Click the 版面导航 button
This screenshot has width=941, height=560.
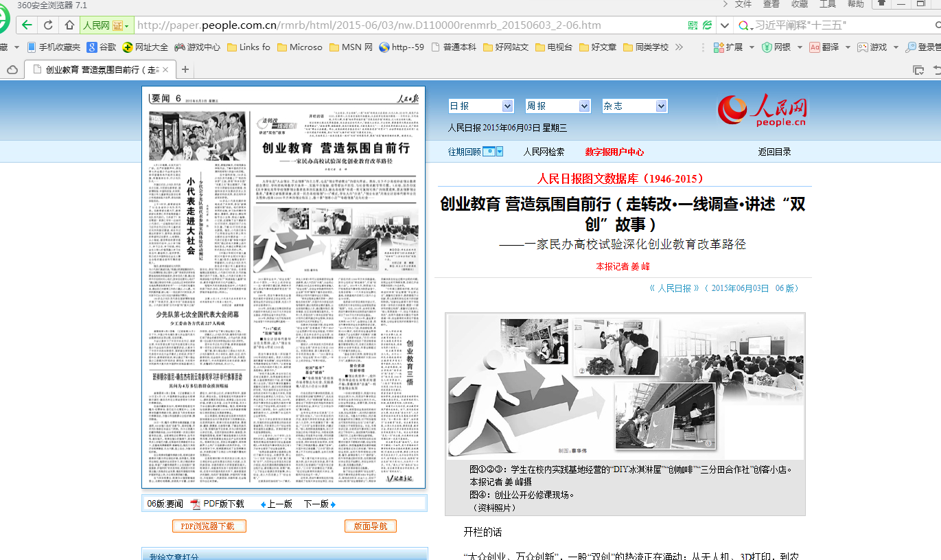pos(371,526)
